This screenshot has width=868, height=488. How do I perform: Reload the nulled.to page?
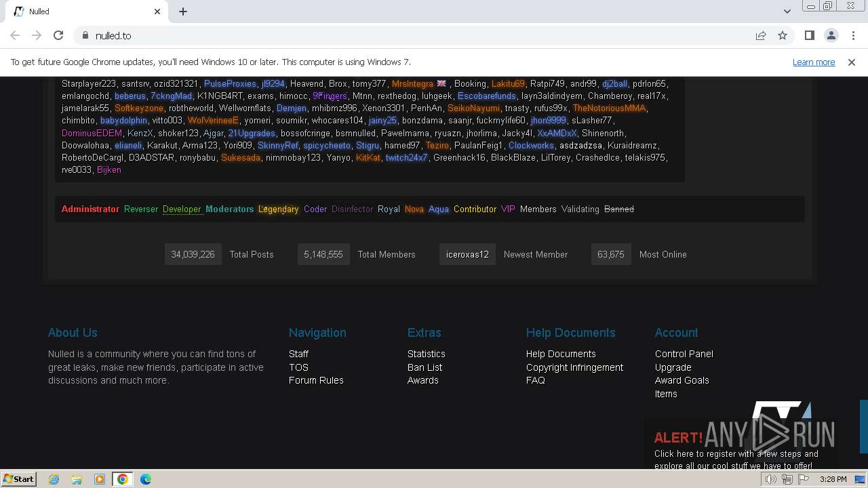pos(58,35)
